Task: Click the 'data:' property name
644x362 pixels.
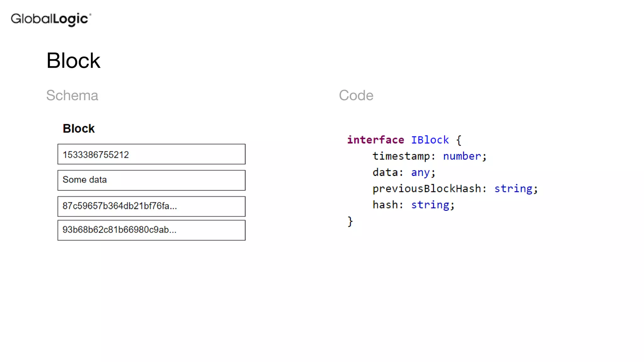Action: [x=388, y=173]
